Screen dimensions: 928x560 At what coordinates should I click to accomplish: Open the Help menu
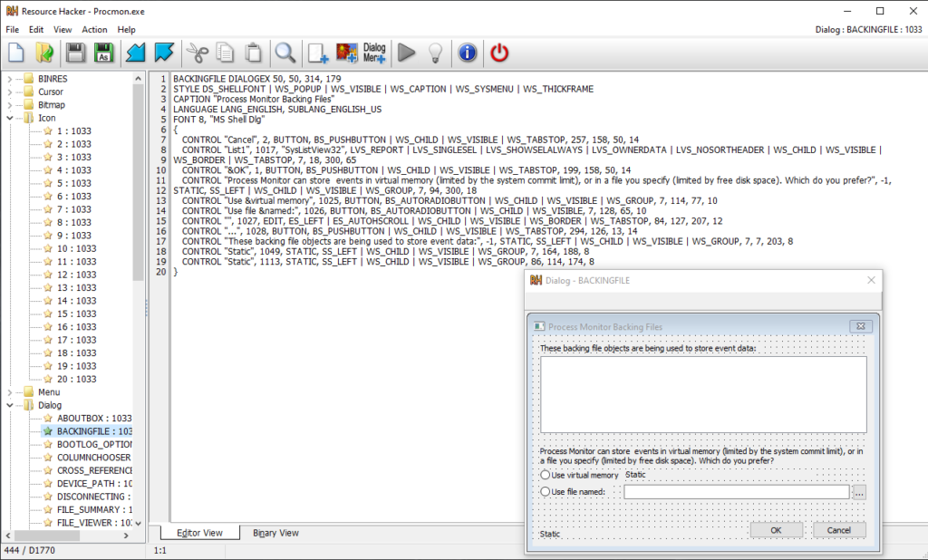pyautogui.click(x=126, y=30)
